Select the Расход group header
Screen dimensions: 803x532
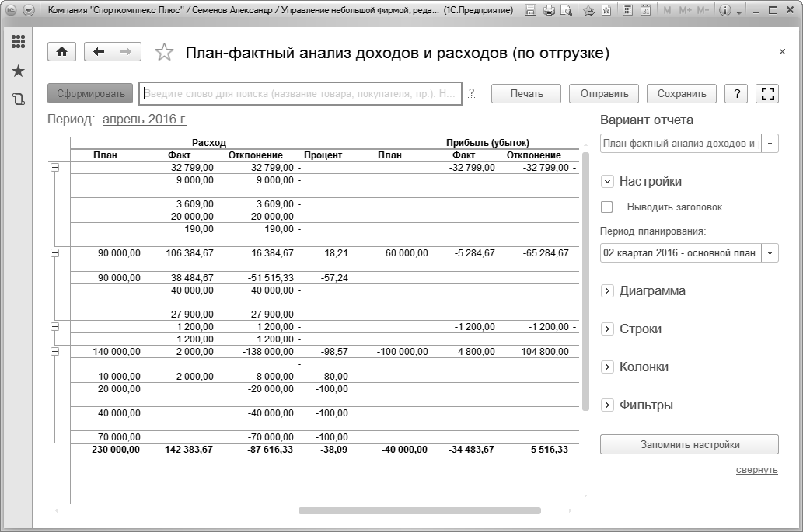(x=209, y=143)
